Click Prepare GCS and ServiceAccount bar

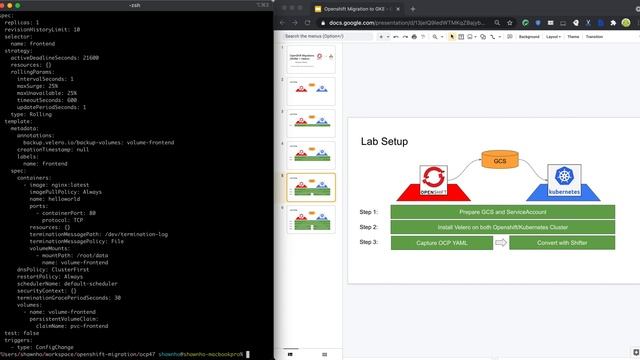pyautogui.click(x=503, y=212)
